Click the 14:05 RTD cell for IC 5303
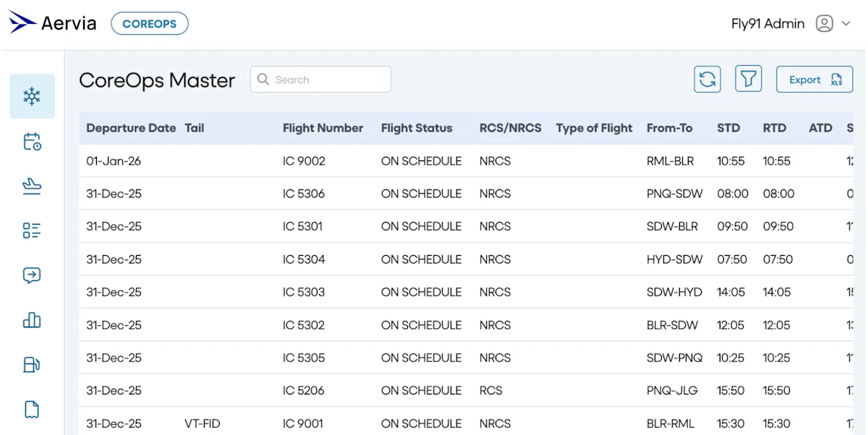The image size is (868, 435). [x=777, y=292]
